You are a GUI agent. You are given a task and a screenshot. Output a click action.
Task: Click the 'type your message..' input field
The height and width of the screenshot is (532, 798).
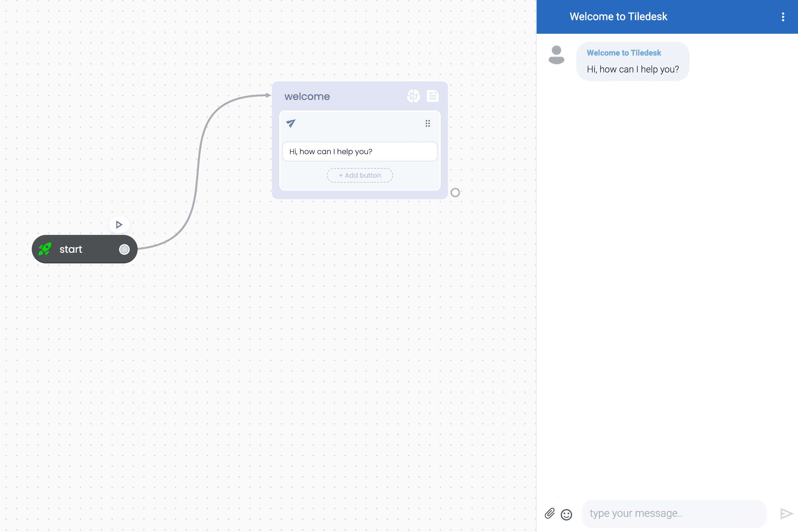coord(674,513)
